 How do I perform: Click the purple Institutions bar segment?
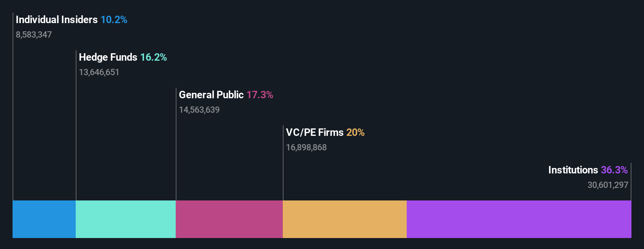coord(518,219)
